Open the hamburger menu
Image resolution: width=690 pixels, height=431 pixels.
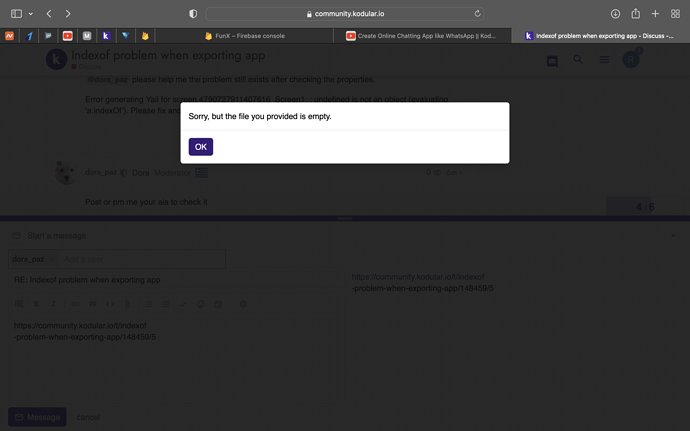click(604, 59)
